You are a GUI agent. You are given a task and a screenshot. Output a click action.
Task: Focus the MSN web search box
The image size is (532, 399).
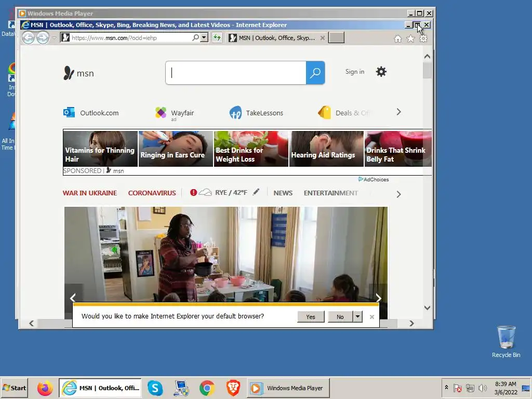coord(236,73)
